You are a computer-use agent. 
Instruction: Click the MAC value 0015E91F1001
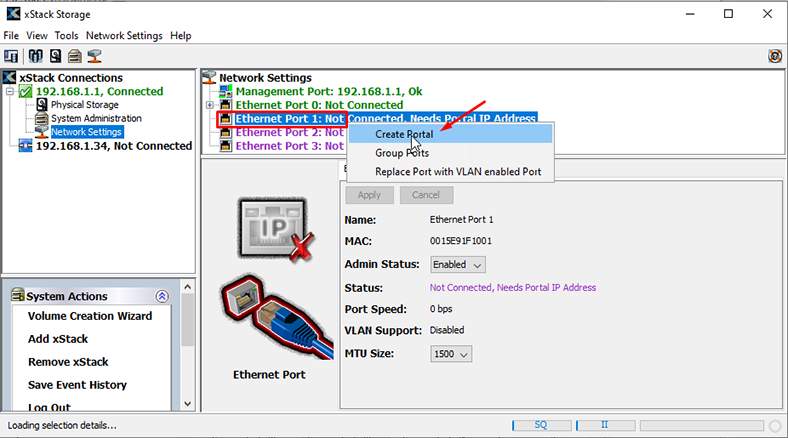(x=460, y=241)
